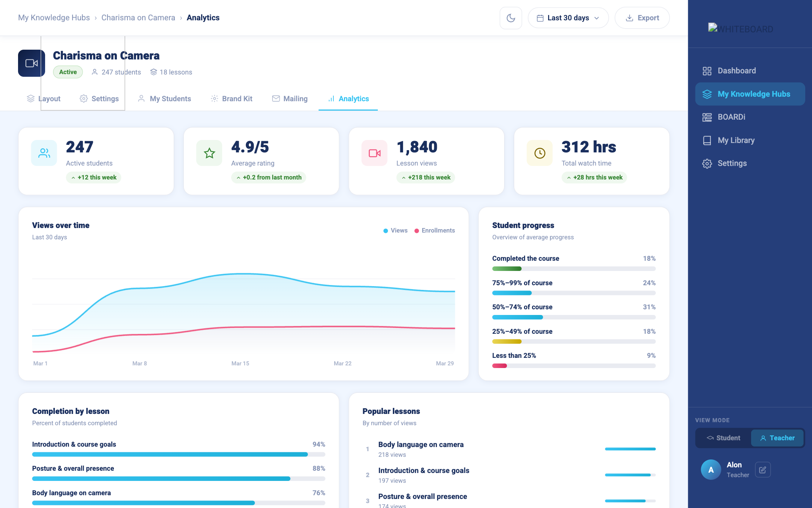Open the course Settings tab

coord(99,99)
